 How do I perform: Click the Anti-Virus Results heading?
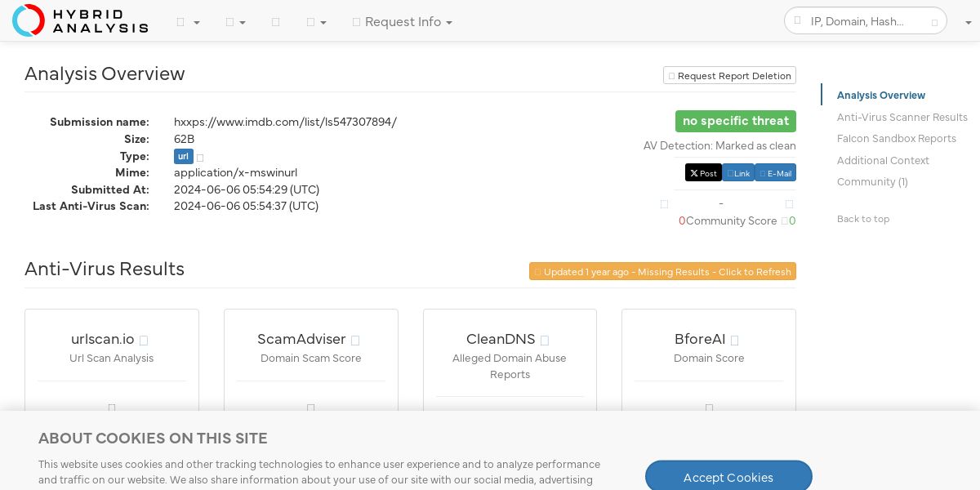pos(105,269)
